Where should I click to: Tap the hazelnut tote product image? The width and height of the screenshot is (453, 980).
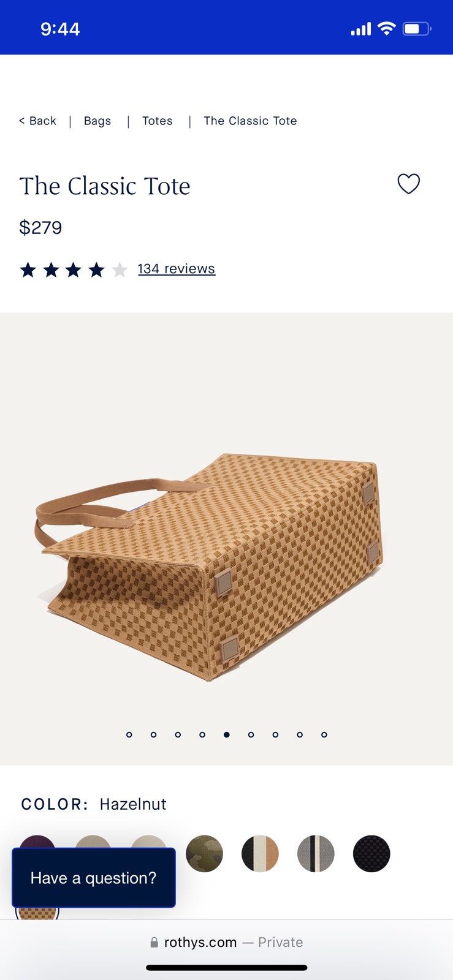[210, 567]
